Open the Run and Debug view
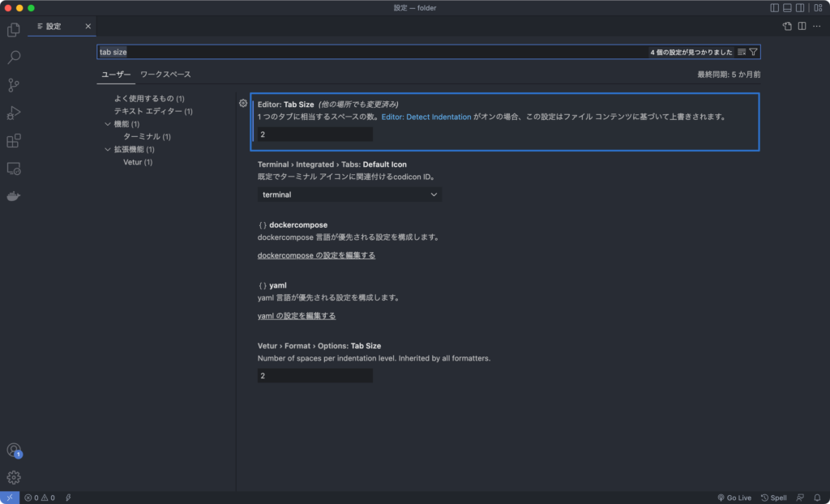Viewport: 830px width, 504px height. pos(13,112)
